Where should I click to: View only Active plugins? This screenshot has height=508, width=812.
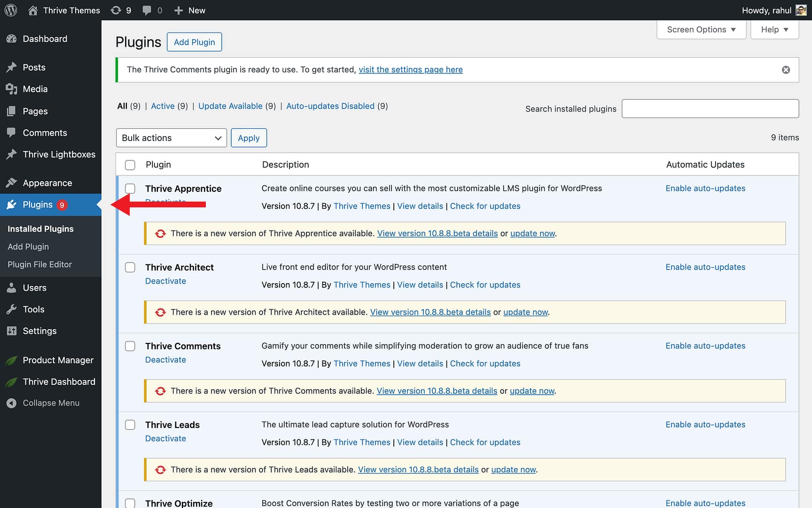coord(163,106)
